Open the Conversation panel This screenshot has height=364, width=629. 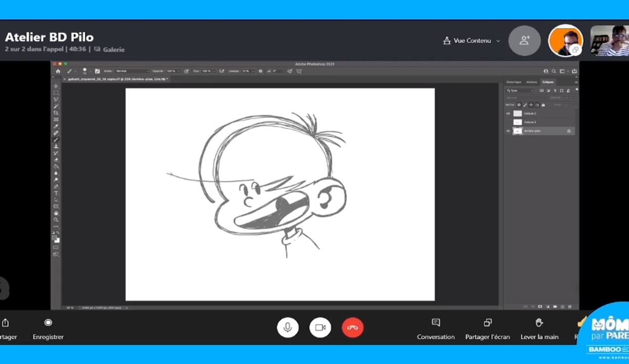[436, 329]
